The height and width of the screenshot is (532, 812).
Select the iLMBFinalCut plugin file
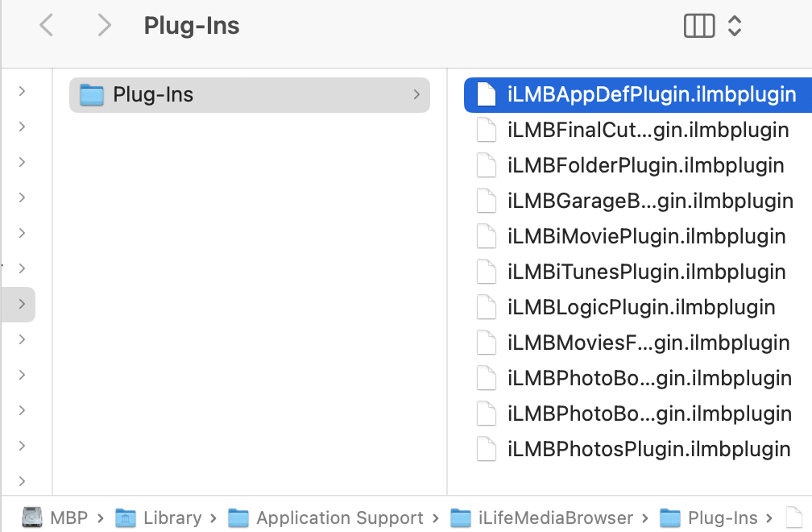(638, 131)
